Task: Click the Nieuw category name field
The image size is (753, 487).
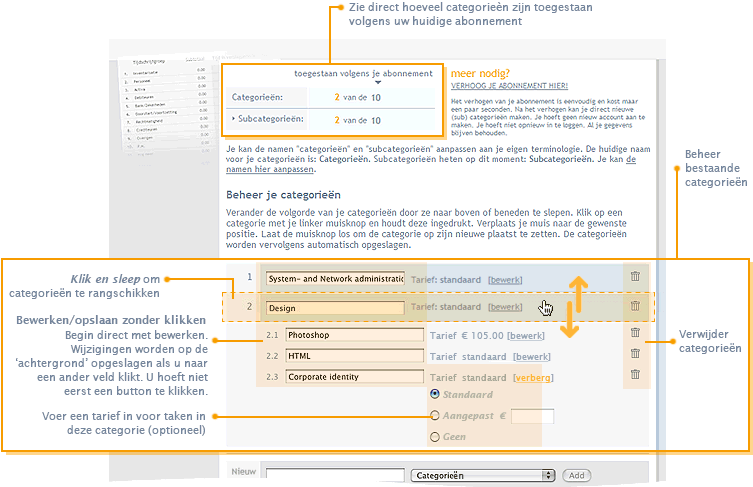Action: click(x=335, y=475)
